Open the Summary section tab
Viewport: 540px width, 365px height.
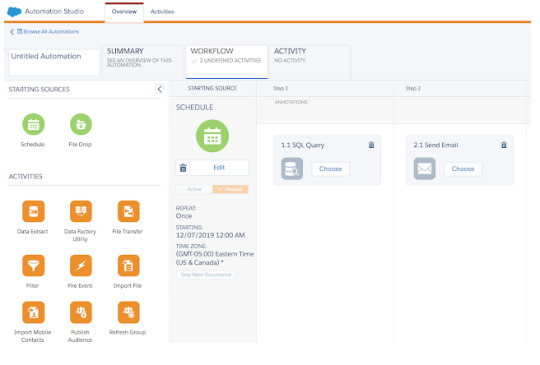coord(143,62)
